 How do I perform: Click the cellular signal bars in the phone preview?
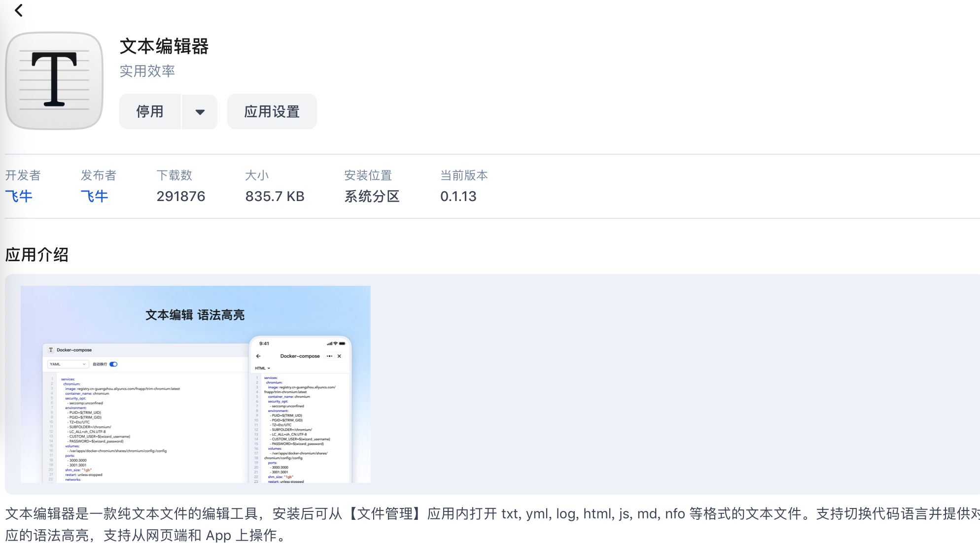click(329, 343)
